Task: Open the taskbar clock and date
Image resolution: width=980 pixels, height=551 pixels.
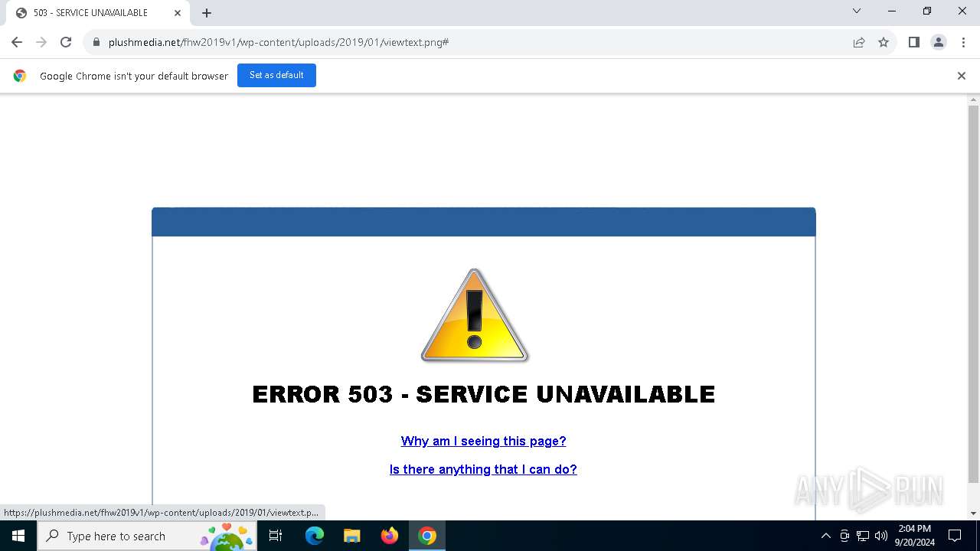Action: tap(915, 536)
